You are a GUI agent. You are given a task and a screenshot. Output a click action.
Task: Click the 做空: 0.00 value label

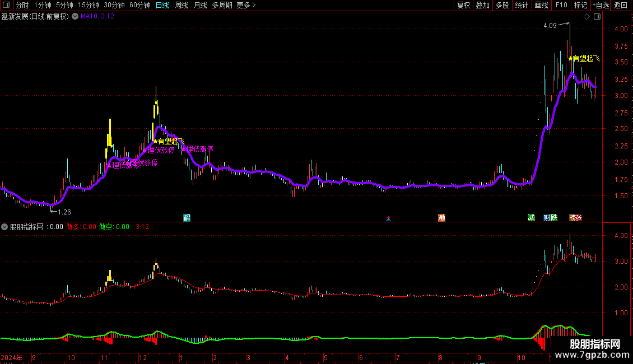(x=114, y=227)
